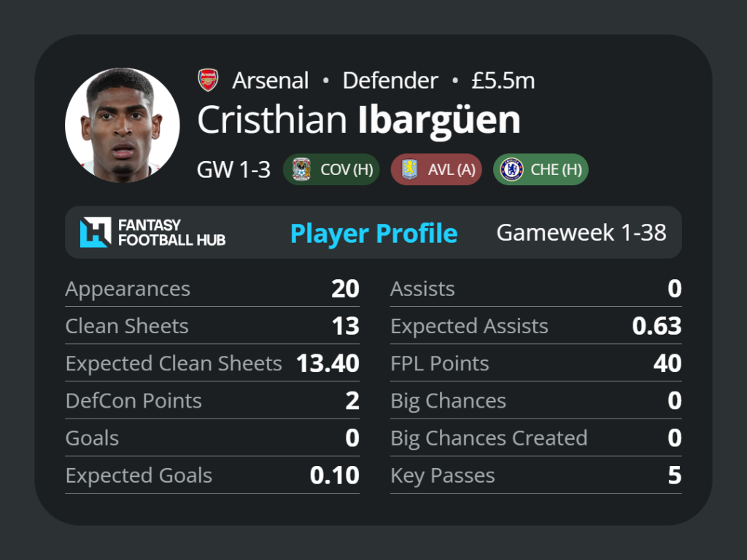Click the Arsenal team name text
Screen dimensions: 747x560
tap(271, 80)
